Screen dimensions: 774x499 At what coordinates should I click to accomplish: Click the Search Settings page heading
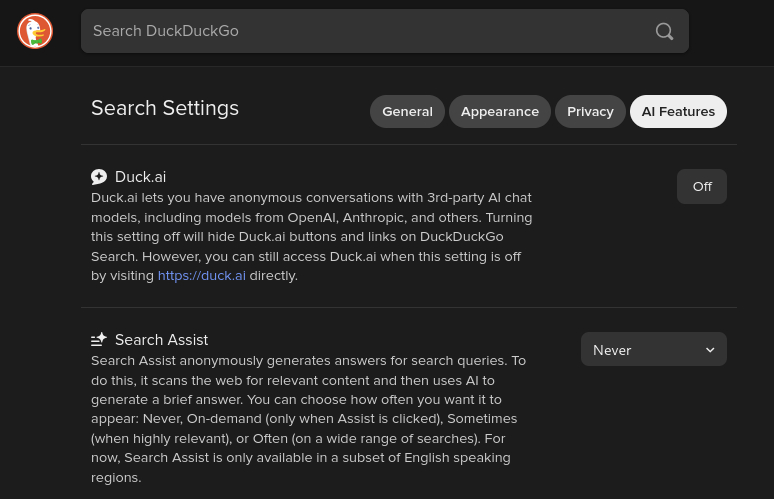tap(165, 108)
